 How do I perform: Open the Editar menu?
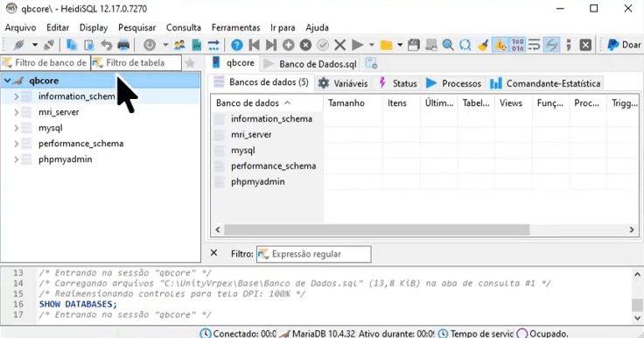click(58, 27)
